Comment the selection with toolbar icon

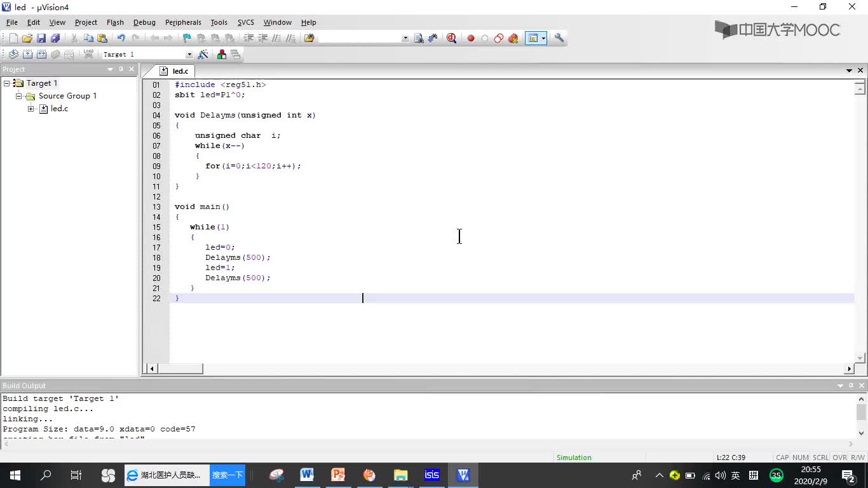276,38
